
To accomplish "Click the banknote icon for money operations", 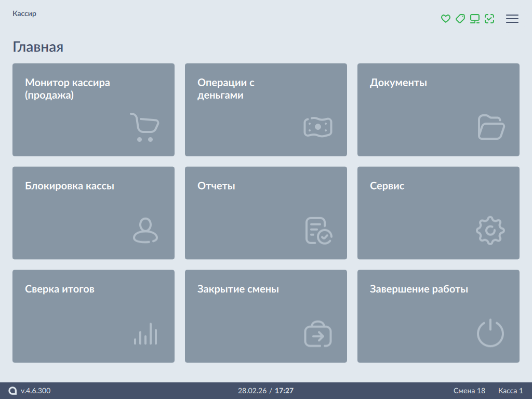I will point(317,127).
